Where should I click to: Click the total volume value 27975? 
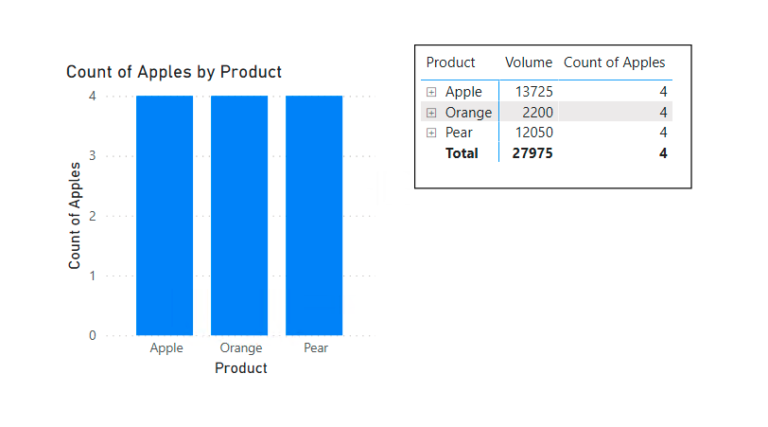click(531, 153)
